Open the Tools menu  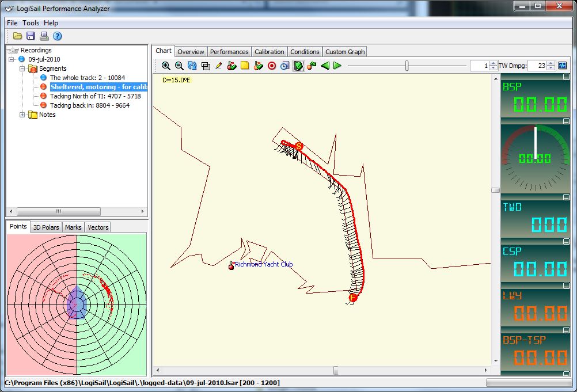click(31, 23)
